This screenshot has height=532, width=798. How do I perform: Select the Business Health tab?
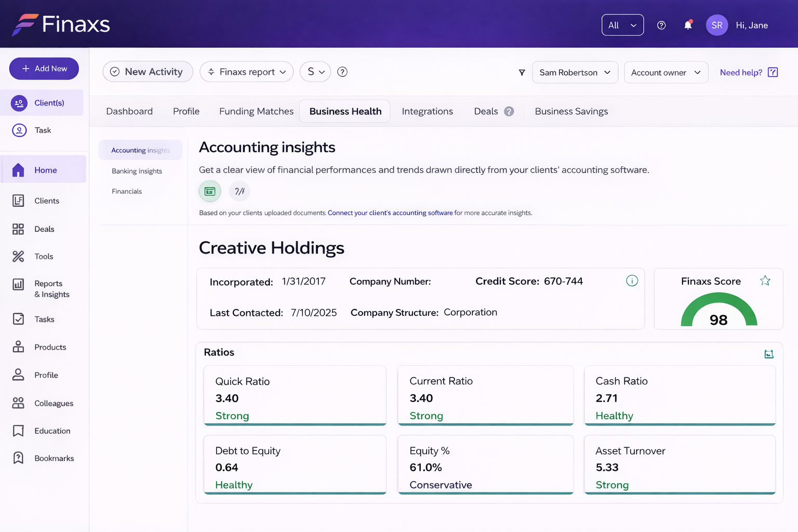pyautogui.click(x=345, y=111)
